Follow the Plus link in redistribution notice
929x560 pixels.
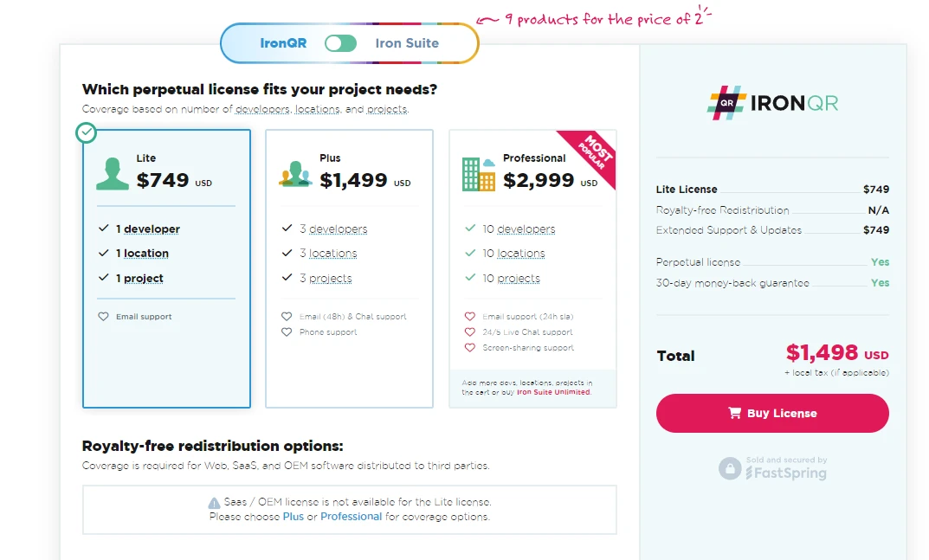point(294,517)
